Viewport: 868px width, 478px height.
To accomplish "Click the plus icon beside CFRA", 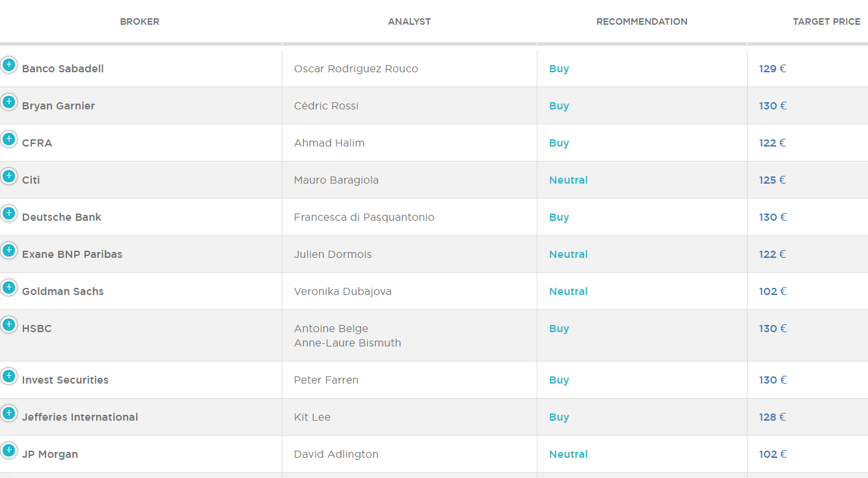I will click(x=8, y=139).
